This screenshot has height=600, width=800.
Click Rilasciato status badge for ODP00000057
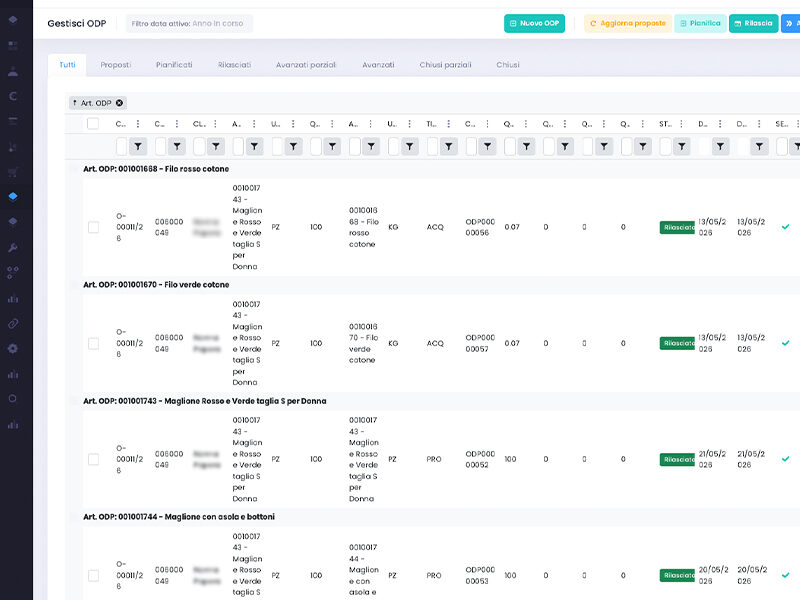coord(677,343)
